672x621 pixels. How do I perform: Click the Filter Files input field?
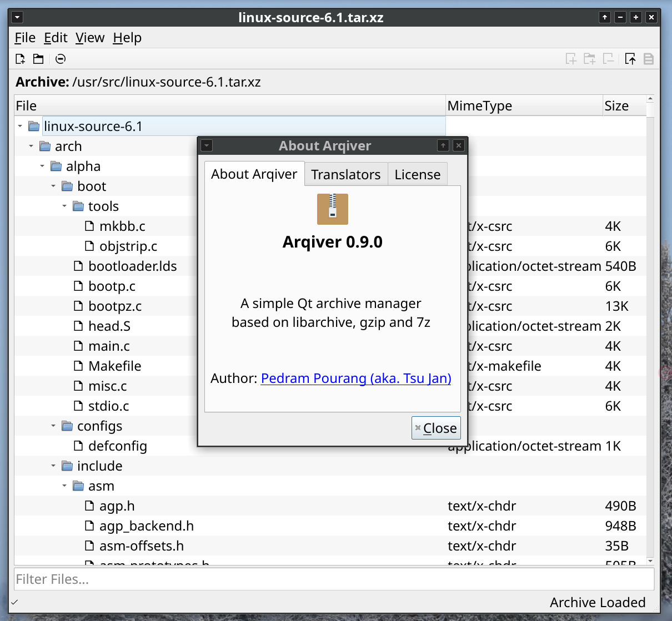point(334,579)
